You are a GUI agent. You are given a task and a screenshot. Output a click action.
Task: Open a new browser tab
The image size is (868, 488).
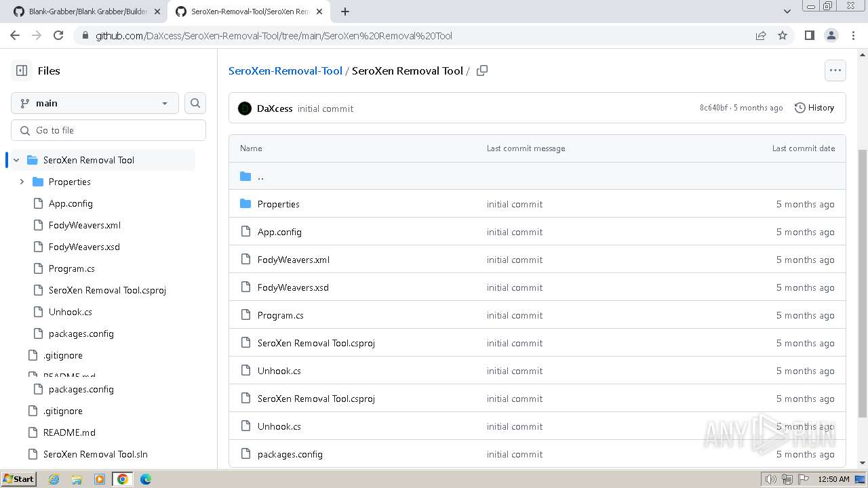tap(345, 12)
